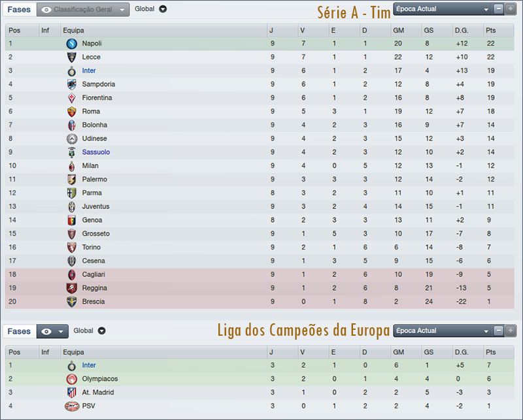Switch to the upper Fases tab
Viewport: 523px width, 420px height.
tap(18, 10)
